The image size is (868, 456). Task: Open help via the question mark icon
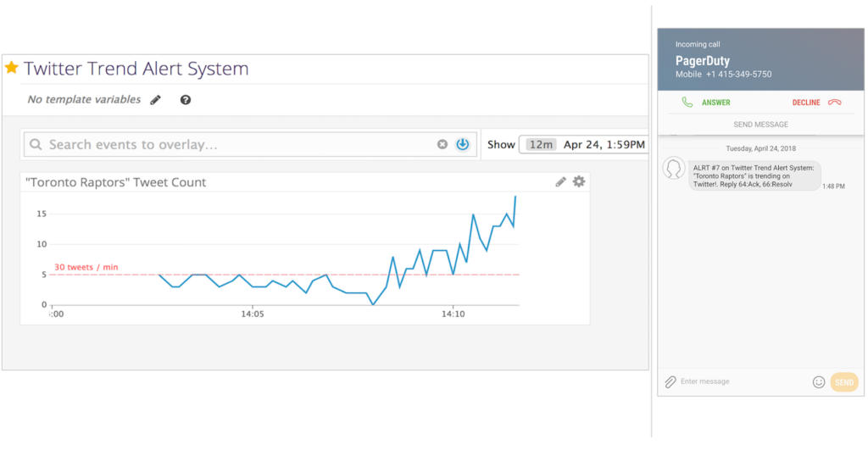[186, 100]
